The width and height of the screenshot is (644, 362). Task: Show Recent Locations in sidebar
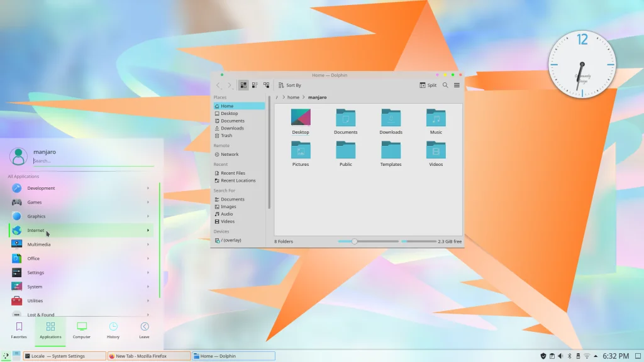[x=239, y=180]
